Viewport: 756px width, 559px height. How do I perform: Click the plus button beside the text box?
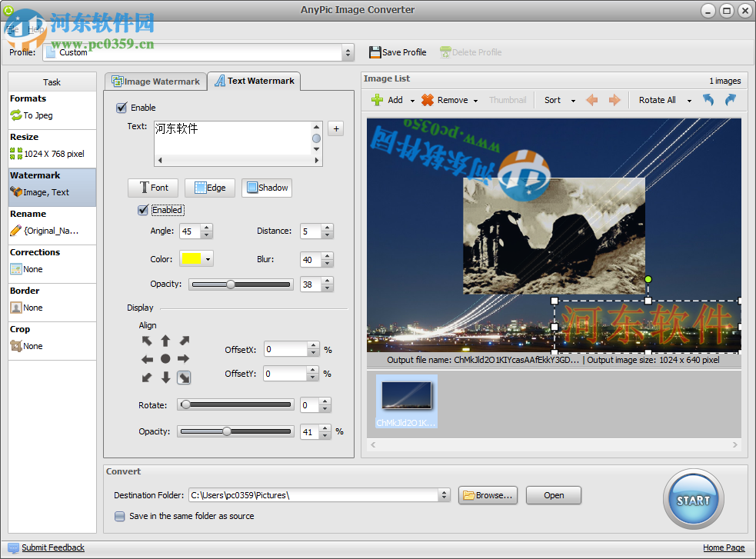(x=335, y=128)
